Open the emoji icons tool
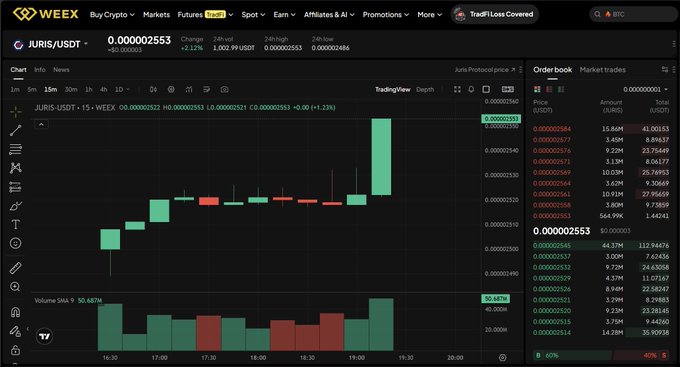The image size is (680, 367). click(x=16, y=243)
